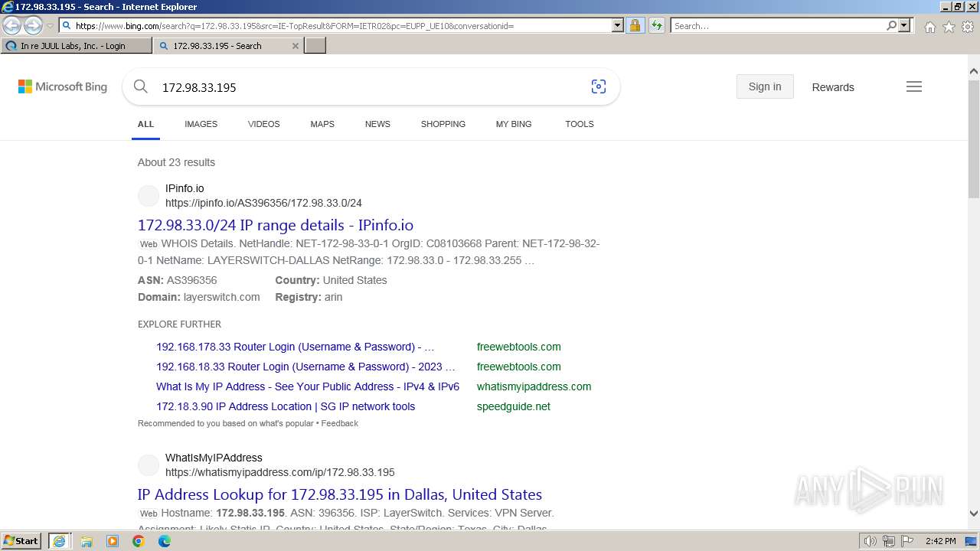Open the IE Home page icon
The image size is (980, 551).
[929, 27]
